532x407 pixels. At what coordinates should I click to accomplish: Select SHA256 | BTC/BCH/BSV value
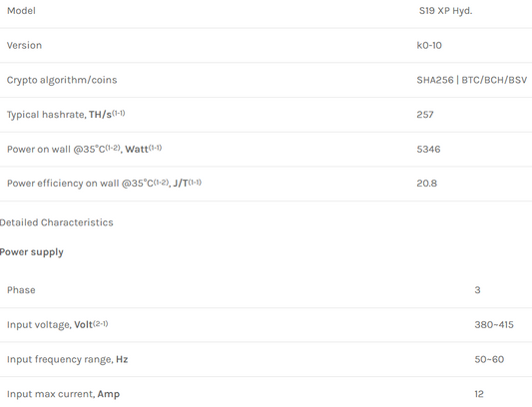click(471, 80)
